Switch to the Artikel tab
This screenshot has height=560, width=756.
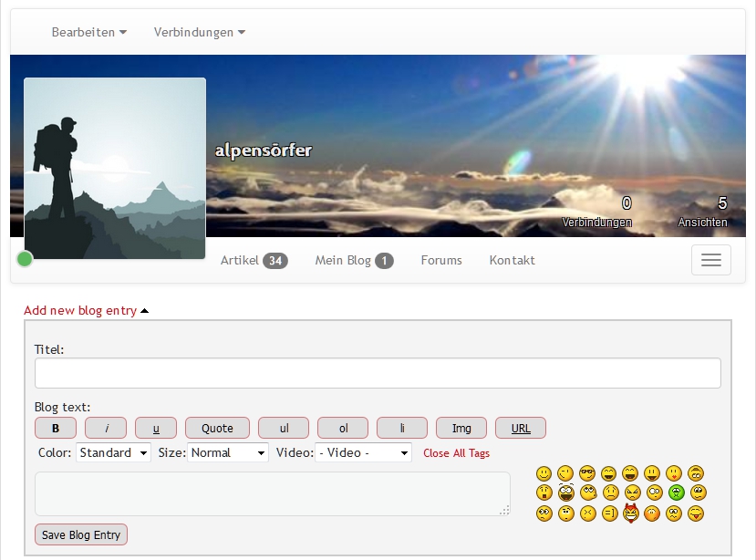(254, 261)
